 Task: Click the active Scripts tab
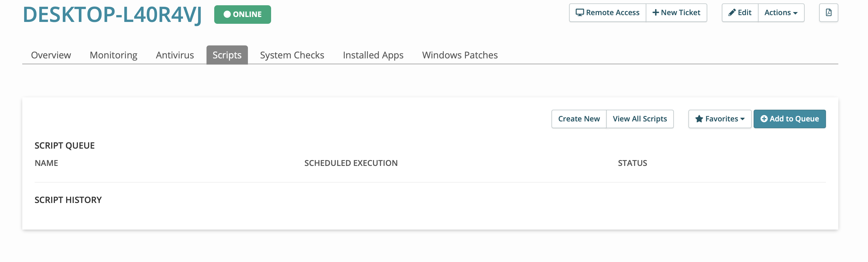[227, 55]
